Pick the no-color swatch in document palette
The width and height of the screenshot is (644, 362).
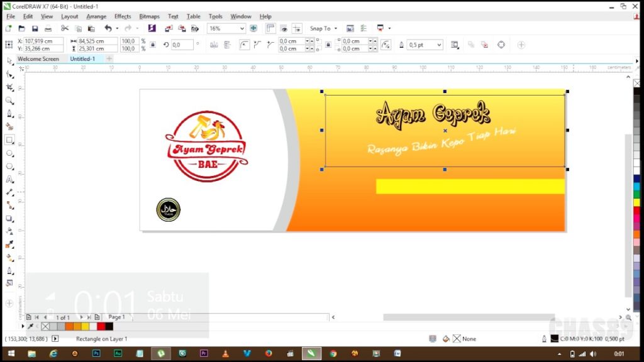coord(45,326)
